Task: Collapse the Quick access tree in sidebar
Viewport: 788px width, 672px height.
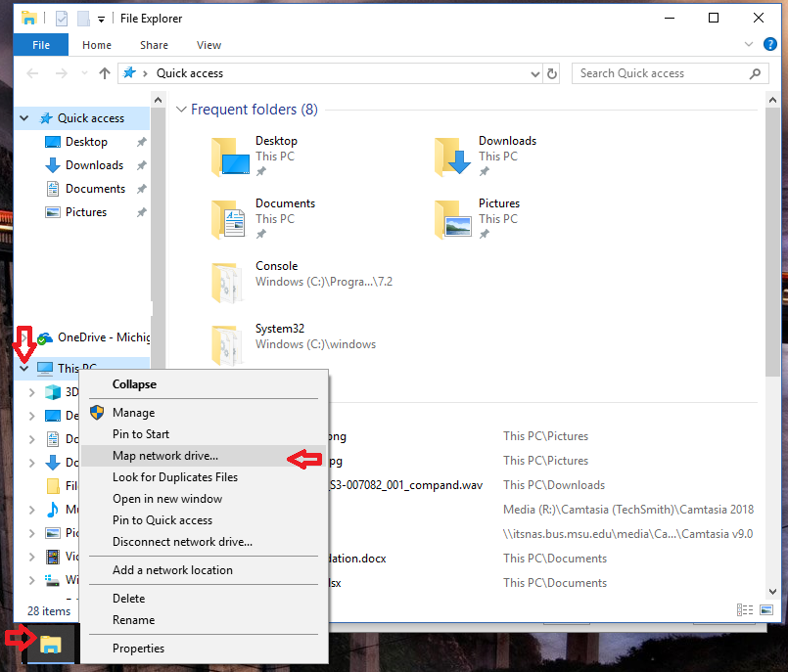Action: click(23, 117)
